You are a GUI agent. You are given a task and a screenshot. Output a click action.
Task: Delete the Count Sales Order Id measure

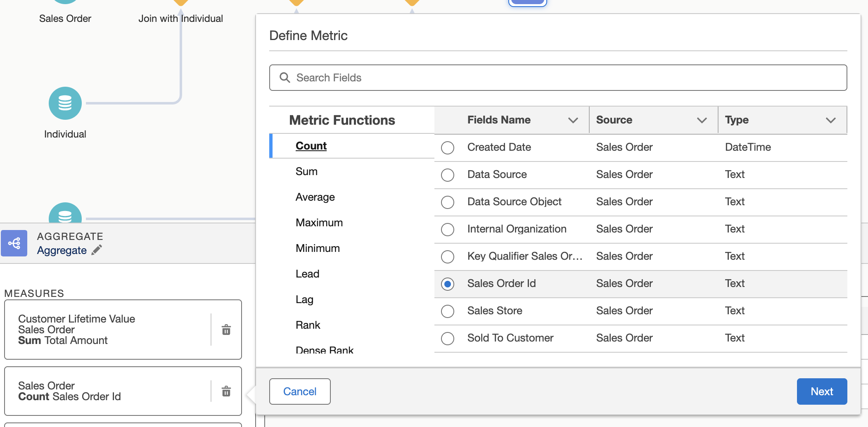point(226,391)
